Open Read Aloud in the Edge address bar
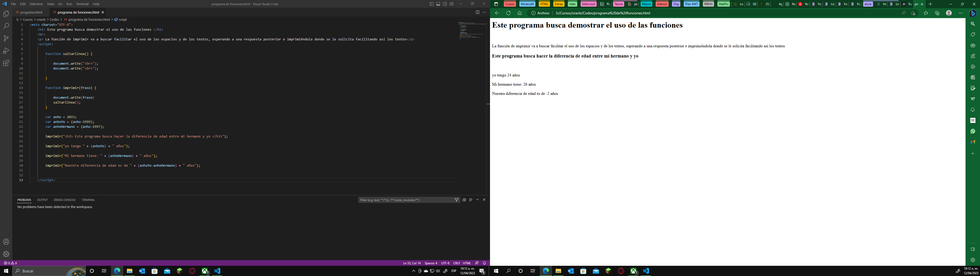 [903, 13]
